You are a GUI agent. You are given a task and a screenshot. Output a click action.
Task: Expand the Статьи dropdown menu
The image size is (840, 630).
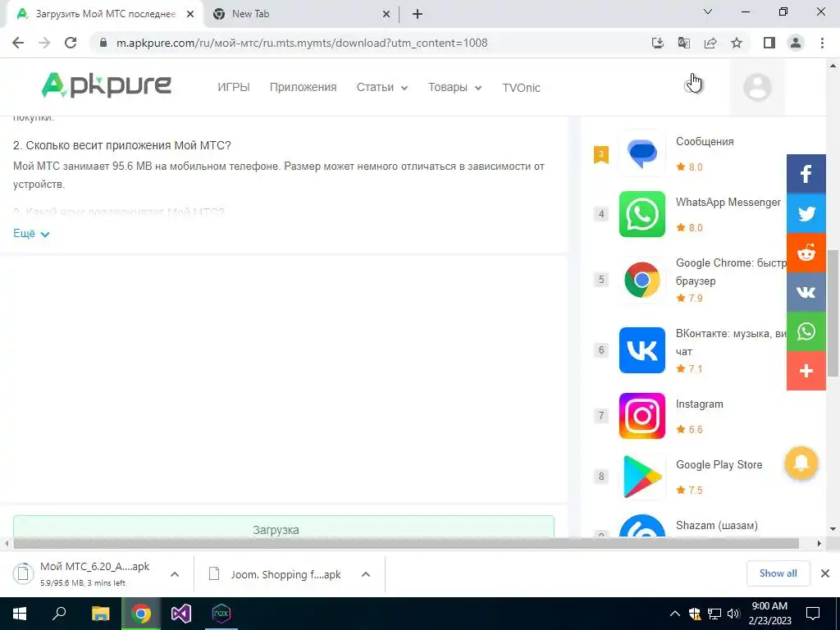382,87
